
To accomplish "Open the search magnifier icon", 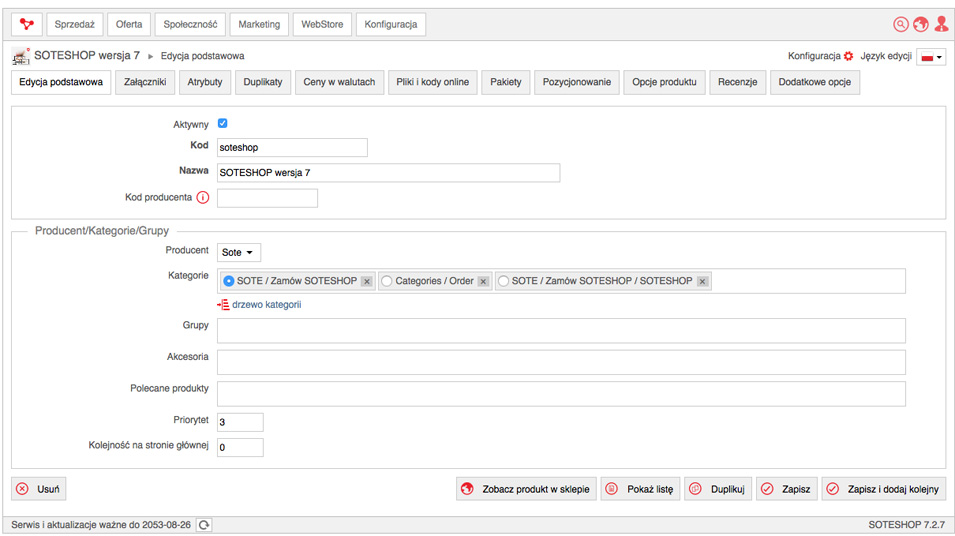I will [x=900, y=24].
